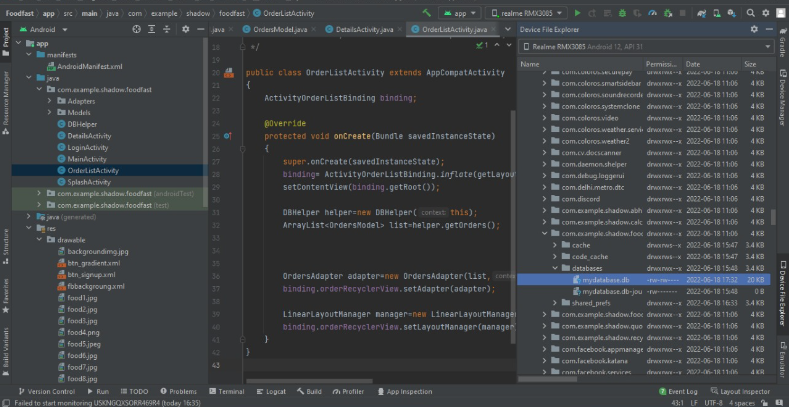
Task: Toggle the Favorites tool window
Action: pos(6,297)
